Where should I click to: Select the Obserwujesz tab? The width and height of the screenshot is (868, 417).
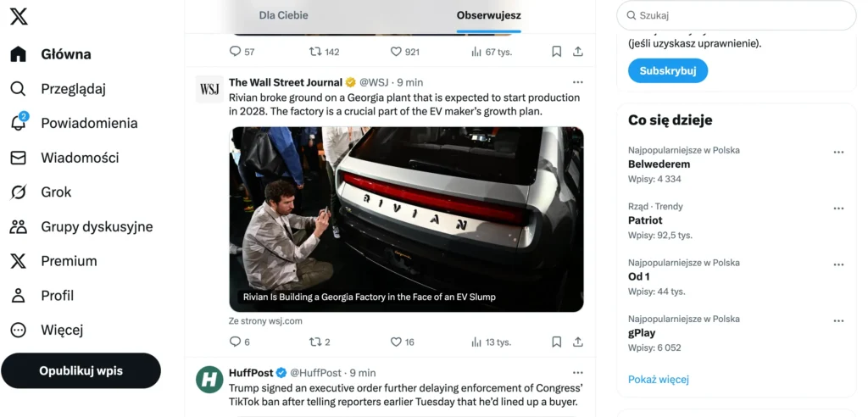[x=488, y=15]
